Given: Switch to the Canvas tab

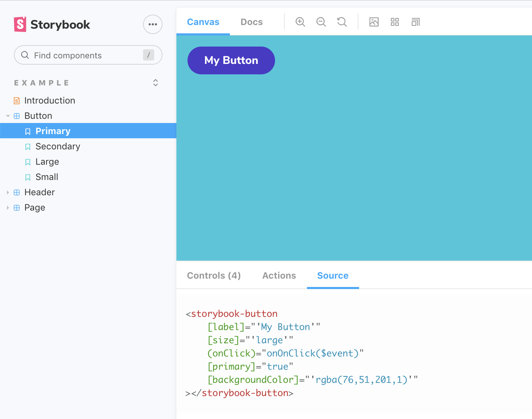Looking at the screenshot, I should [203, 22].
